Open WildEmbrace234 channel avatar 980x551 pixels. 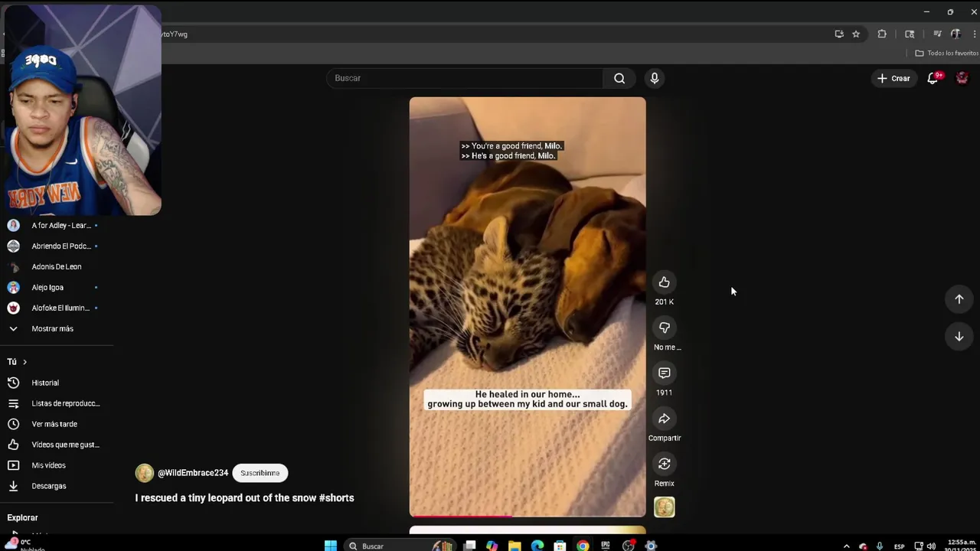click(145, 473)
